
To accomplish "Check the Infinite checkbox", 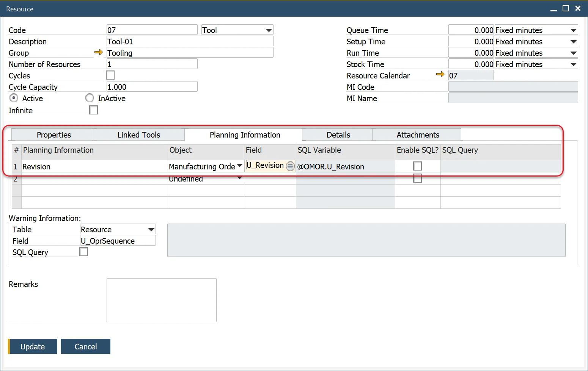I will [x=93, y=110].
